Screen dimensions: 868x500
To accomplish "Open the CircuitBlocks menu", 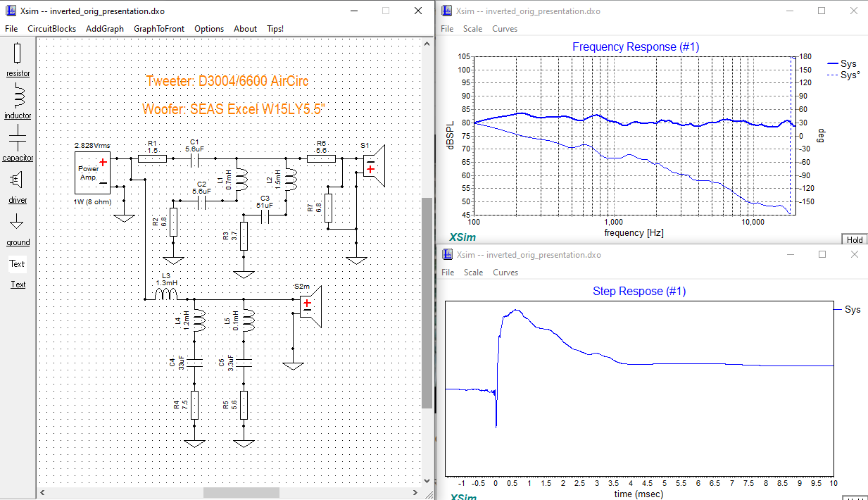I will coord(51,29).
